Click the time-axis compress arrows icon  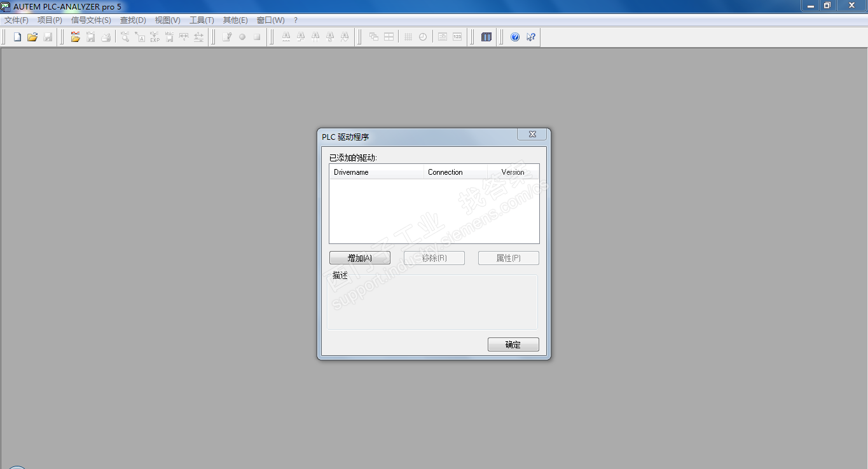pyautogui.click(x=184, y=37)
